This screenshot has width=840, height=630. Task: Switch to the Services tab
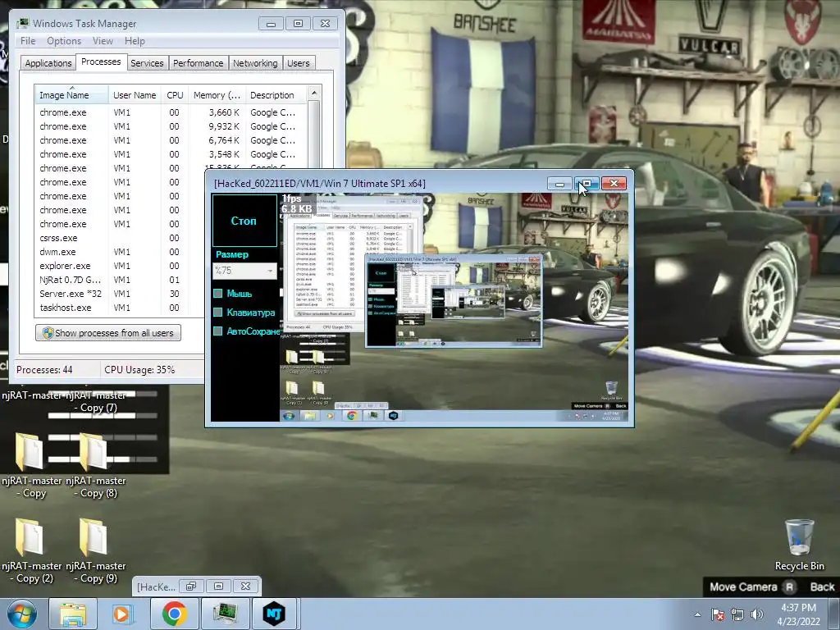pos(147,63)
